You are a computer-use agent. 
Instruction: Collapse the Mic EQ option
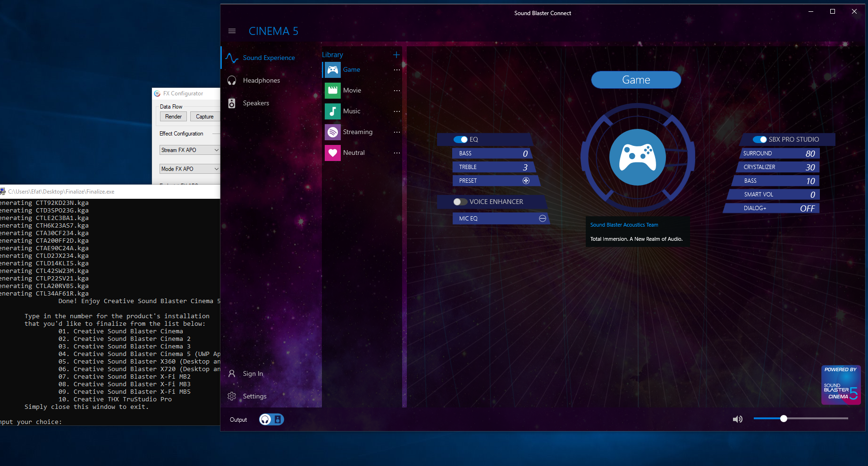click(542, 219)
